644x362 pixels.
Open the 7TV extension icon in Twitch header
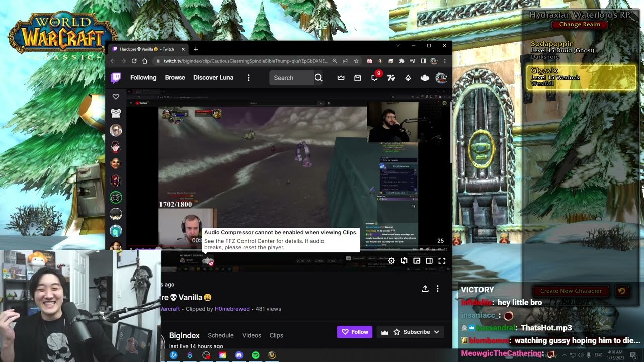pos(391,78)
